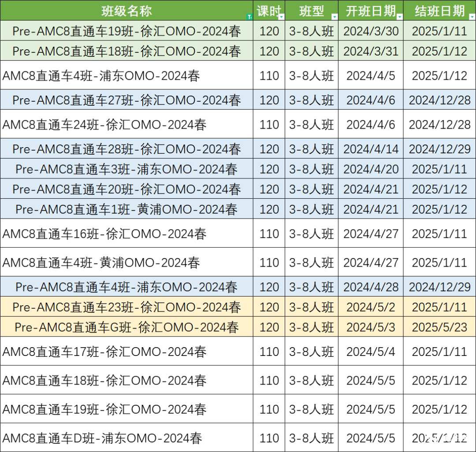The image size is (476, 452).
Task: Click cell AMC8直通车16班-徐汇OMO-2024春
Action: 126,233
